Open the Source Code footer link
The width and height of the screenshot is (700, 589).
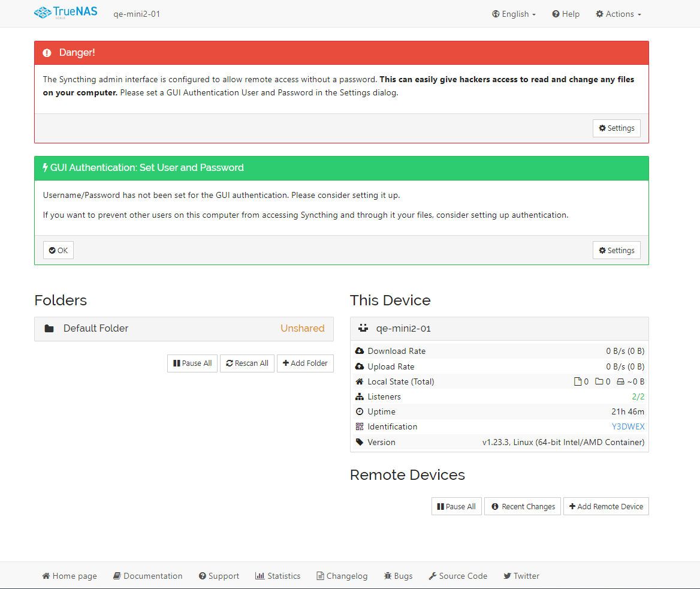458,576
